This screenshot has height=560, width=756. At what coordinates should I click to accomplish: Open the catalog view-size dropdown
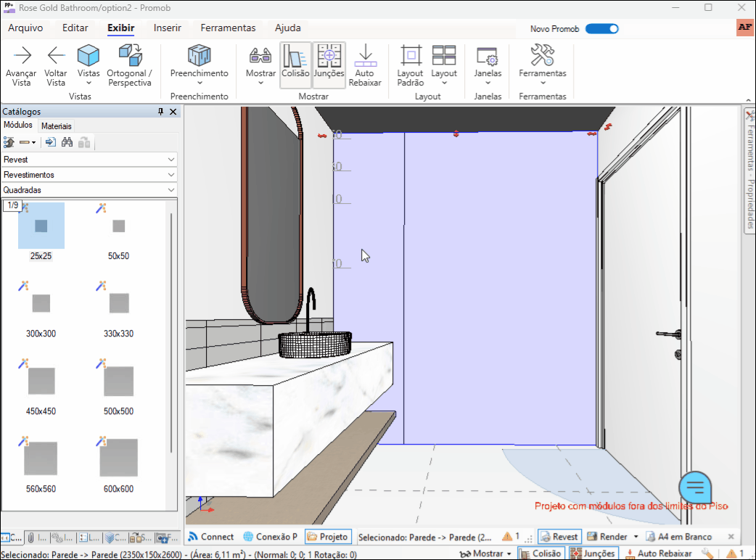pyautogui.click(x=28, y=142)
